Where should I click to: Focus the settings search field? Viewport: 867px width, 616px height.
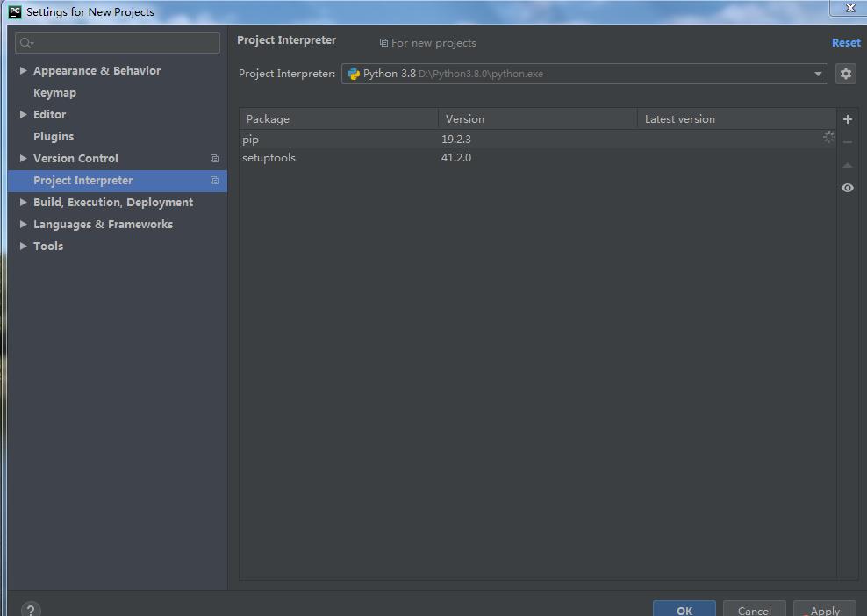(x=118, y=43)
